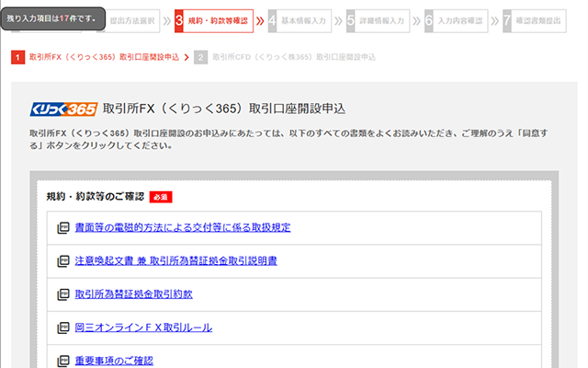Open the 岡三オンラインFX取引ルール link
This screenshot has height=368, width=588.
coord(143,328)
